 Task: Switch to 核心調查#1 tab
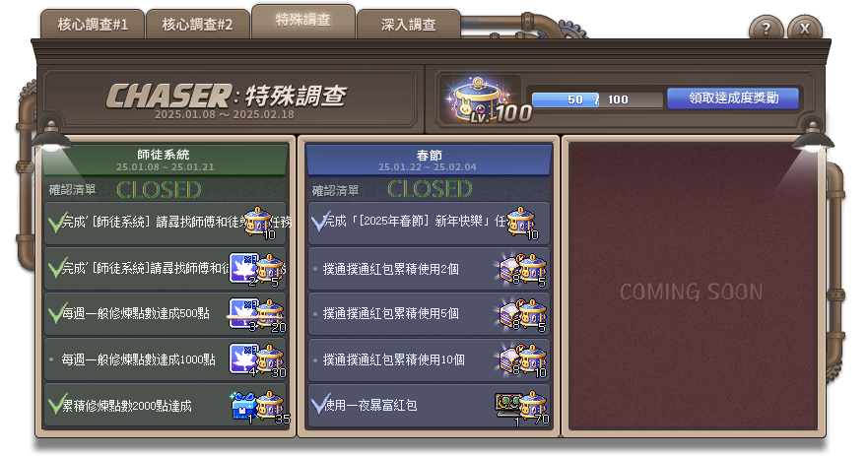click(x=93, y=25)
